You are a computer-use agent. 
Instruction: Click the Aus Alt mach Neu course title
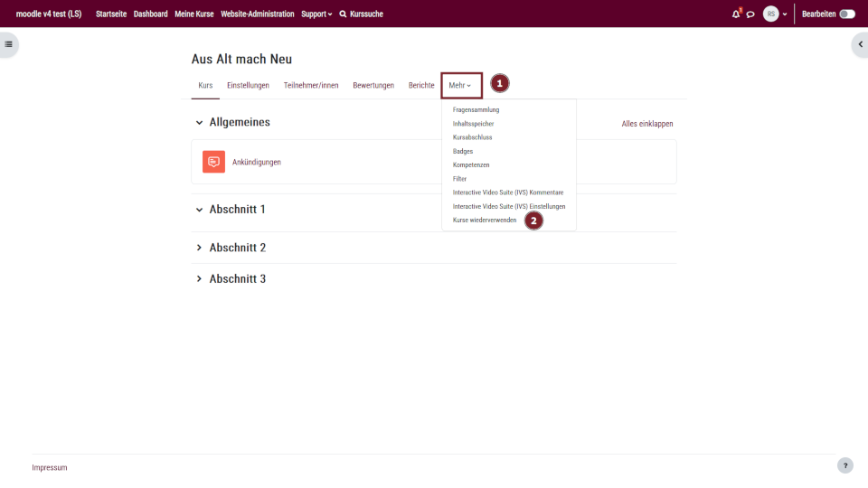[x=241, y=60]
